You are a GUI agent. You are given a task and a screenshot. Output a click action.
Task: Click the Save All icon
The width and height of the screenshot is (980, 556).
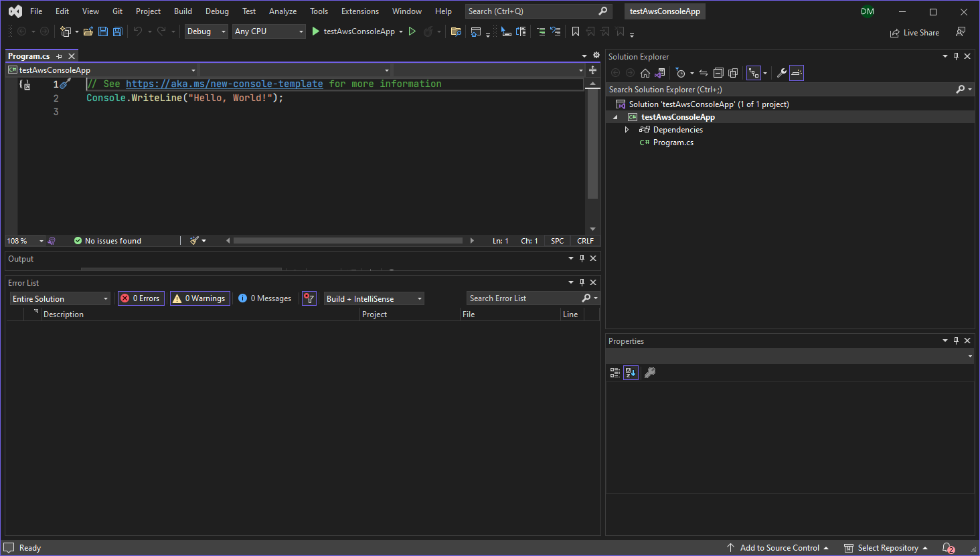pos(118,31)
